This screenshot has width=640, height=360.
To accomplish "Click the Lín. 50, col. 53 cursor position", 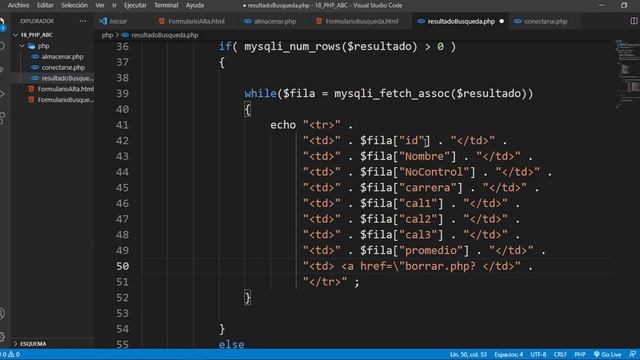I will (468, 354).
